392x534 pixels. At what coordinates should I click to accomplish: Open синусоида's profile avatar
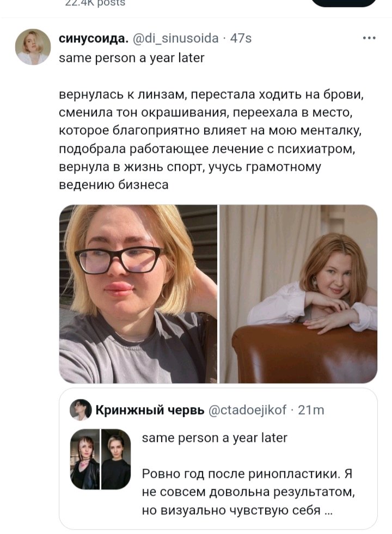[x=33, y=47]
